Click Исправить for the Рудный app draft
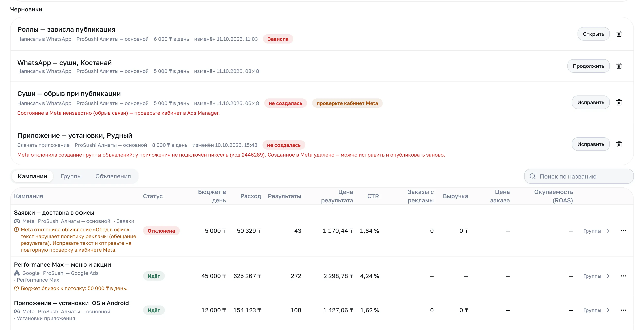 pos(590,144)
